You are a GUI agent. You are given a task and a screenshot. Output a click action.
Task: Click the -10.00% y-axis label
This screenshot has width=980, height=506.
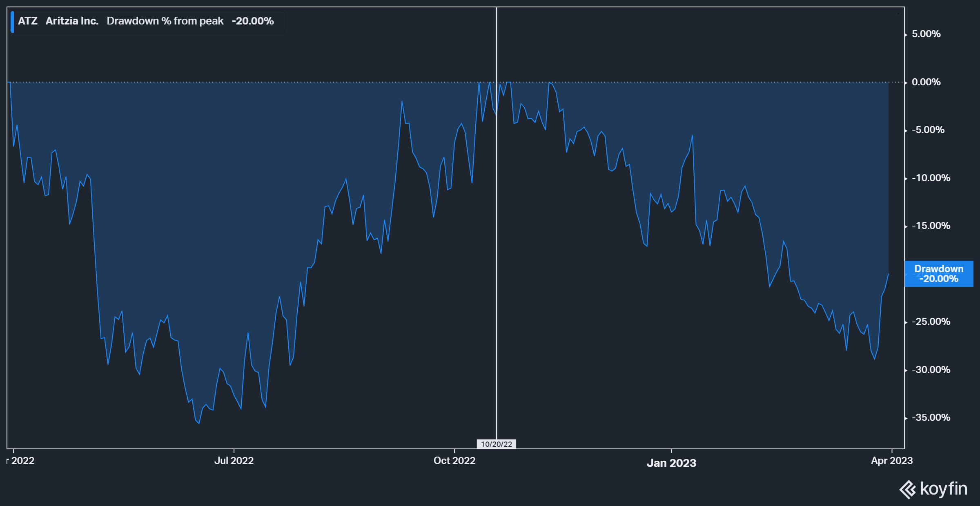[931, 178]
